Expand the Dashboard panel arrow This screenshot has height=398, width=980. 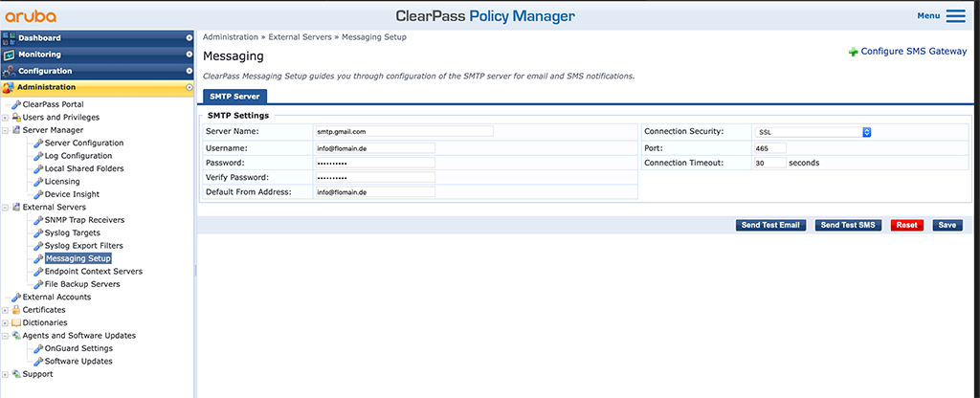189,38
